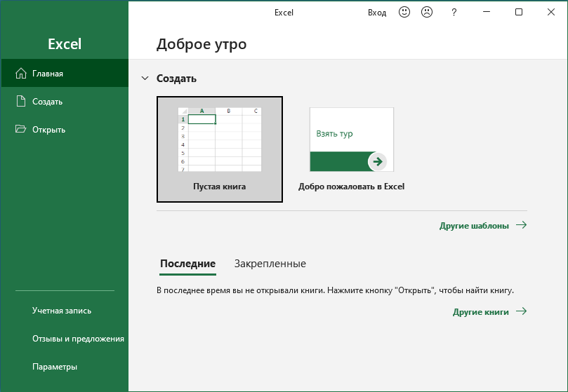
Task: Open Учетная запись in the sidebar
Action: click(x=62, y=311)
